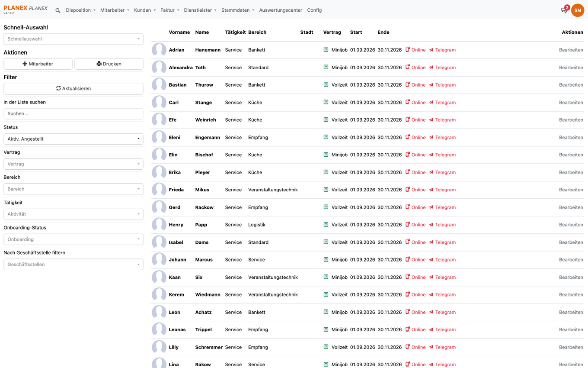This screenshot has height=368, width=588.
Task: Focus the Suchen list search field
Action: click(73, 114)
